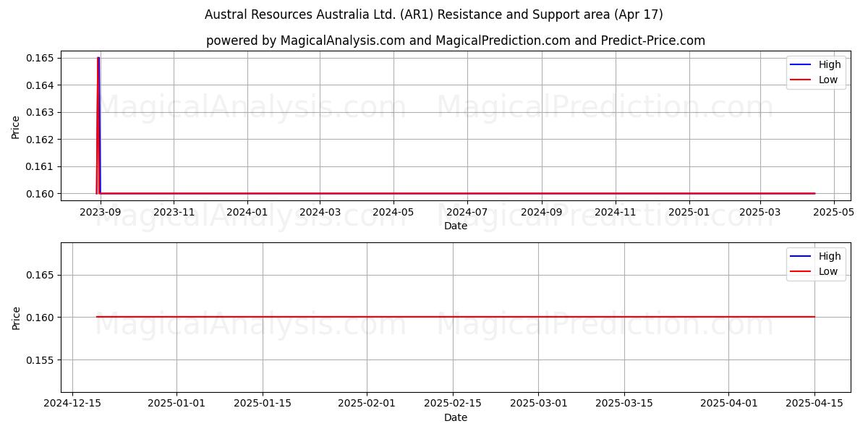Click the 2025-04-01 date tick label
This screenshot has height=434, width=868.
point(728,404)
